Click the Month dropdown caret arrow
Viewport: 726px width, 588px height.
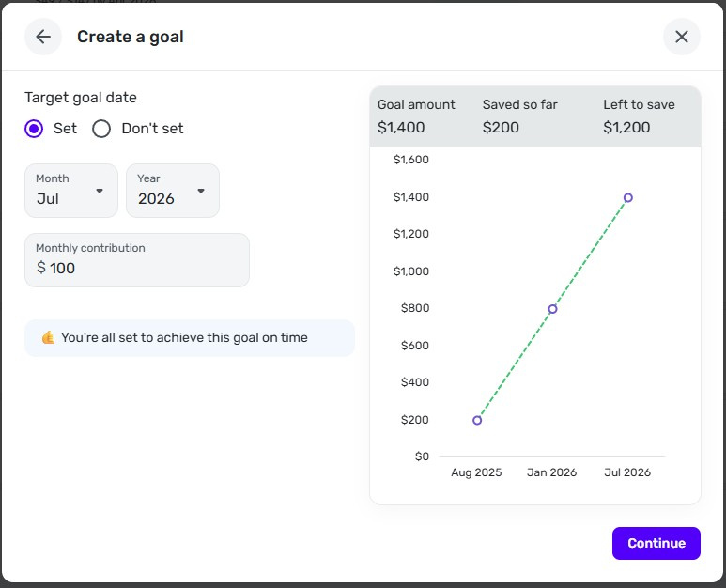coord(100,192)
